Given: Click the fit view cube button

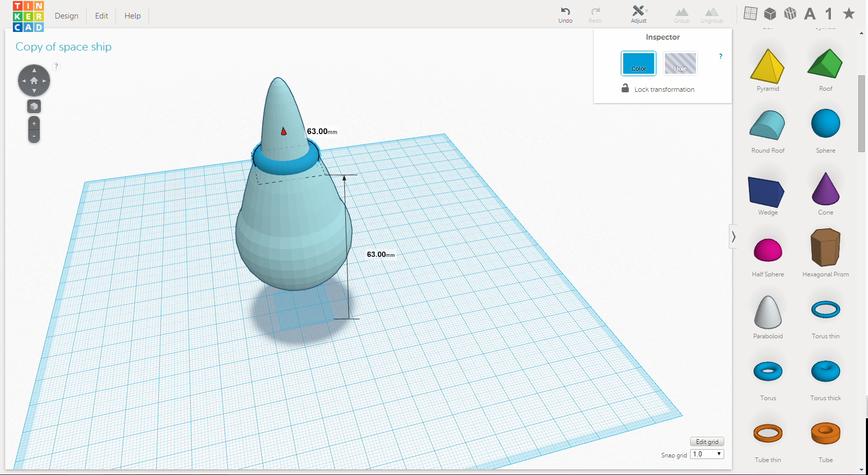Looking at the screenshot, I should (34, 106).
